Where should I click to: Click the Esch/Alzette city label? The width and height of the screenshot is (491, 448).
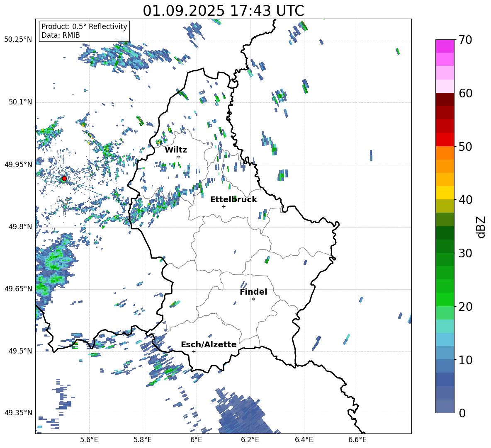[209, 344]
